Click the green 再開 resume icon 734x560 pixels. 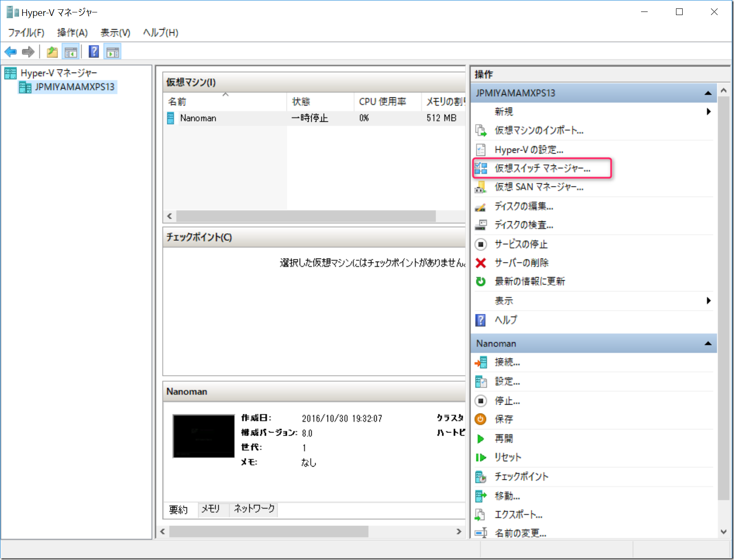pos(481,439)
